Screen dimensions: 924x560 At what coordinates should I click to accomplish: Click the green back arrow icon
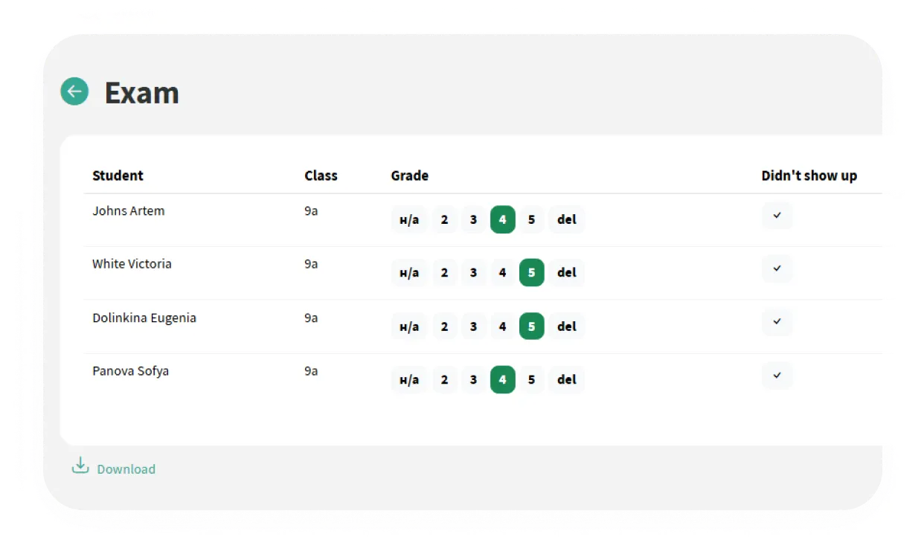(74, 91)
